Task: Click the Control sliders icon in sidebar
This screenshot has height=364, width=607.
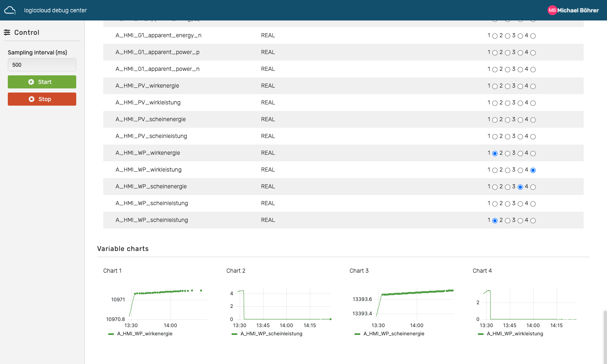Action: point(7,32)
